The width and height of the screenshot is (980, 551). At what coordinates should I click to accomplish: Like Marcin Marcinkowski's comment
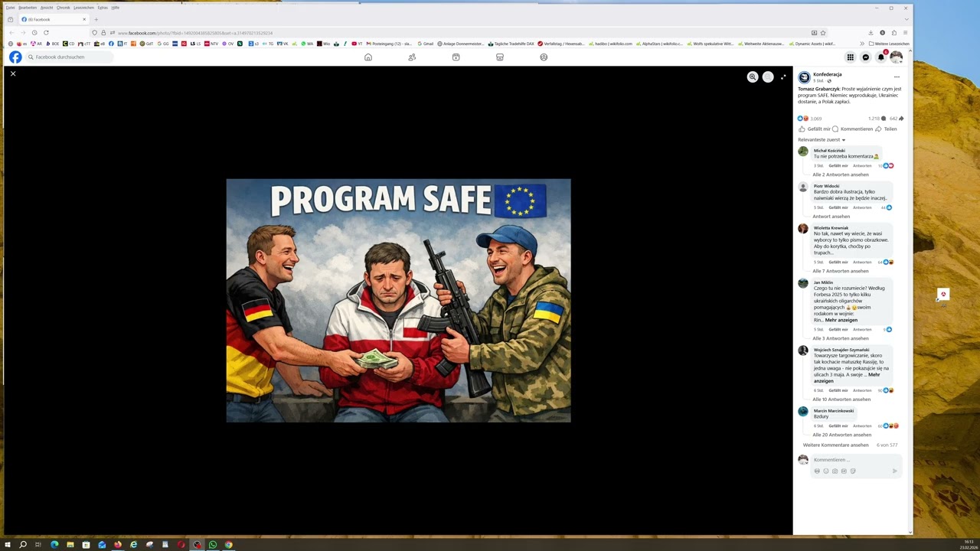[x=838, y=425]
